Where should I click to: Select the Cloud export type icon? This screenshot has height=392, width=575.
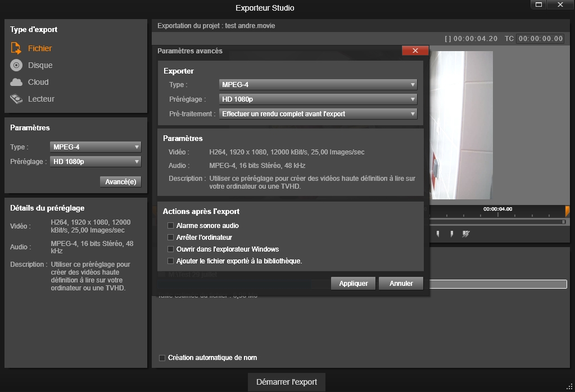pos(16,82)
